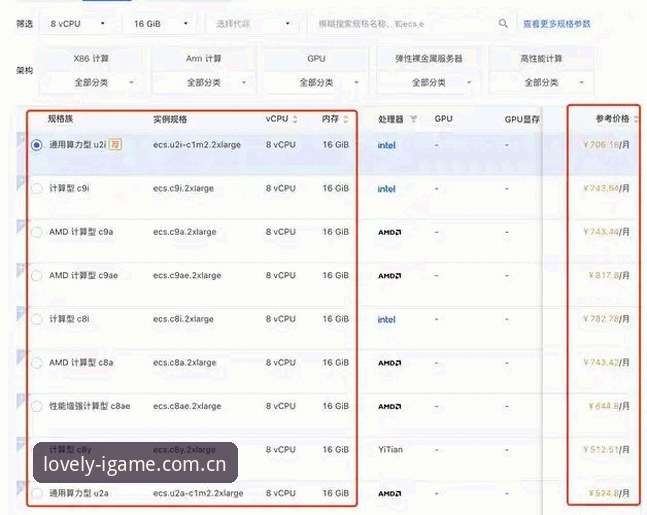This screenshot has width=647, height=515.
Task: Click the ¥817.8/月 price
Action: (609, 275)
